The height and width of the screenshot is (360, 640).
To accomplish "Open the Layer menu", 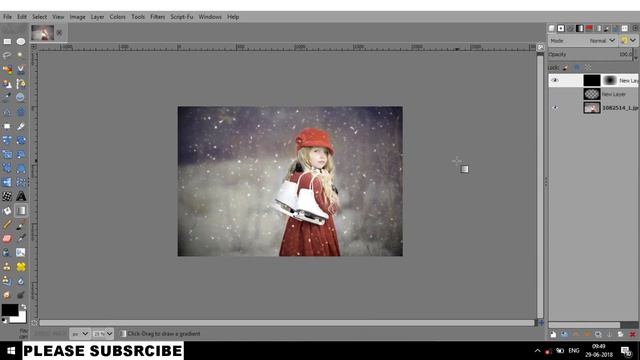I will pos(98,17).
